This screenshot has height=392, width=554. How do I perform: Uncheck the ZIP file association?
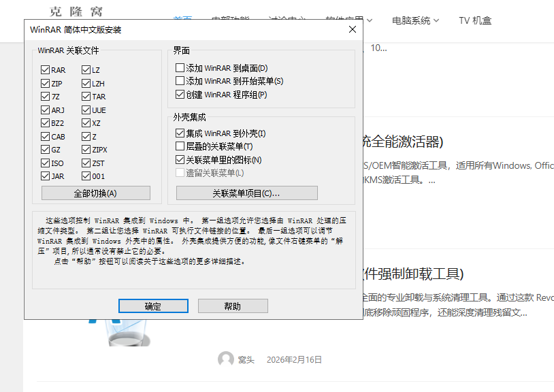click(45, 83)
